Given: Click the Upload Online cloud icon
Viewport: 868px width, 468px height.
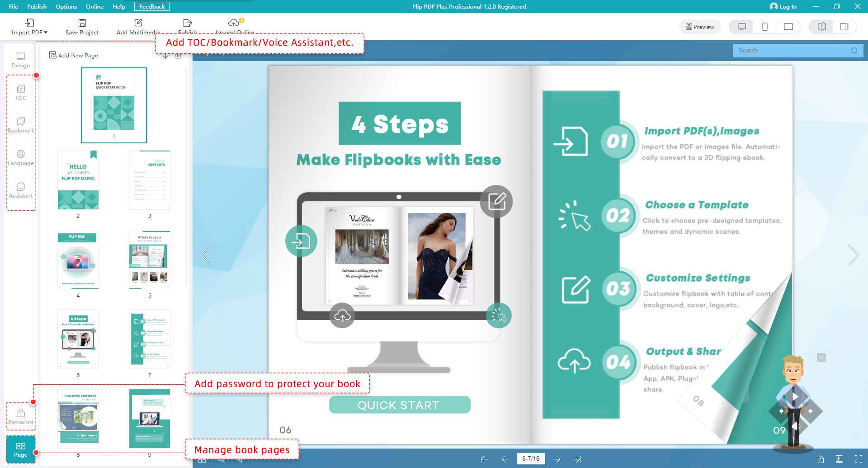Looking at the screenshot, I should 234,23.
